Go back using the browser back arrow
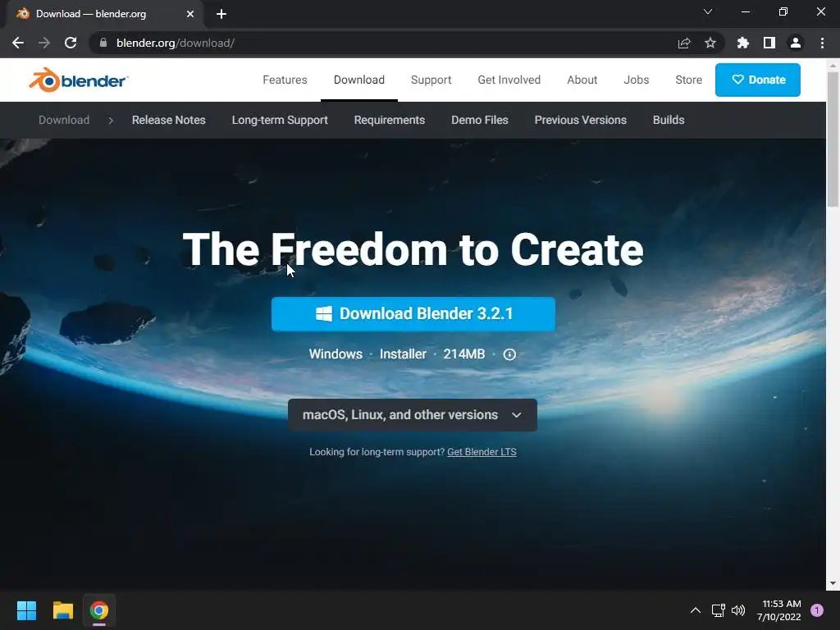The height and width of the screenshot is (630, 840). [x=18, y=43]
